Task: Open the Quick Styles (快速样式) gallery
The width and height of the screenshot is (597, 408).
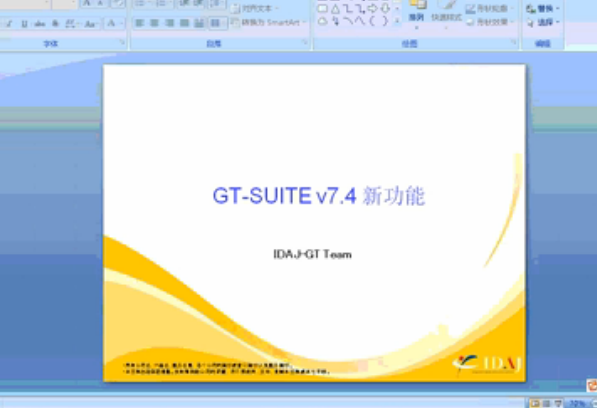Action: click(x=446, y=14)
